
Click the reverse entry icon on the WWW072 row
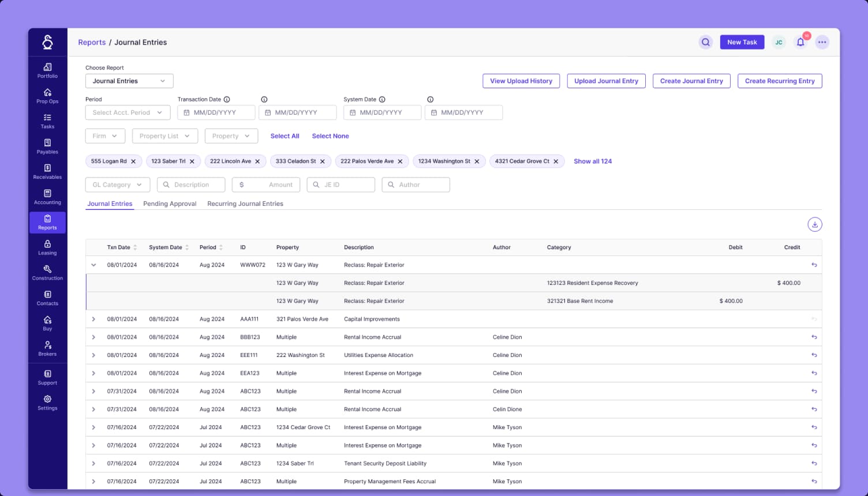click(x=814, y=265)
